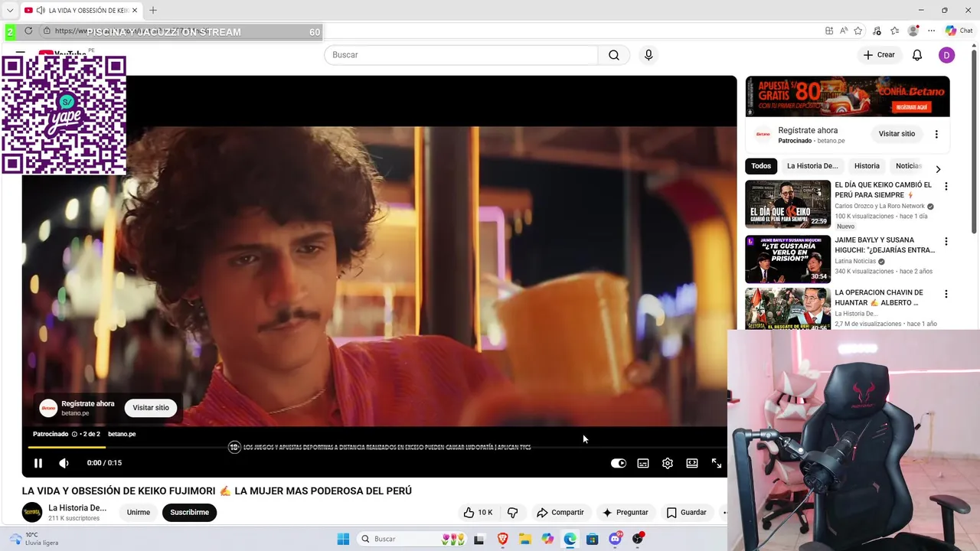Pause the video with the pause button
980x551 pixels.
[x=38, y=463]
